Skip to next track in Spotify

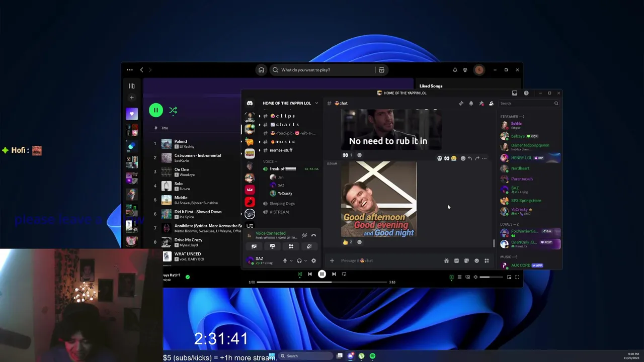[334, 274]
